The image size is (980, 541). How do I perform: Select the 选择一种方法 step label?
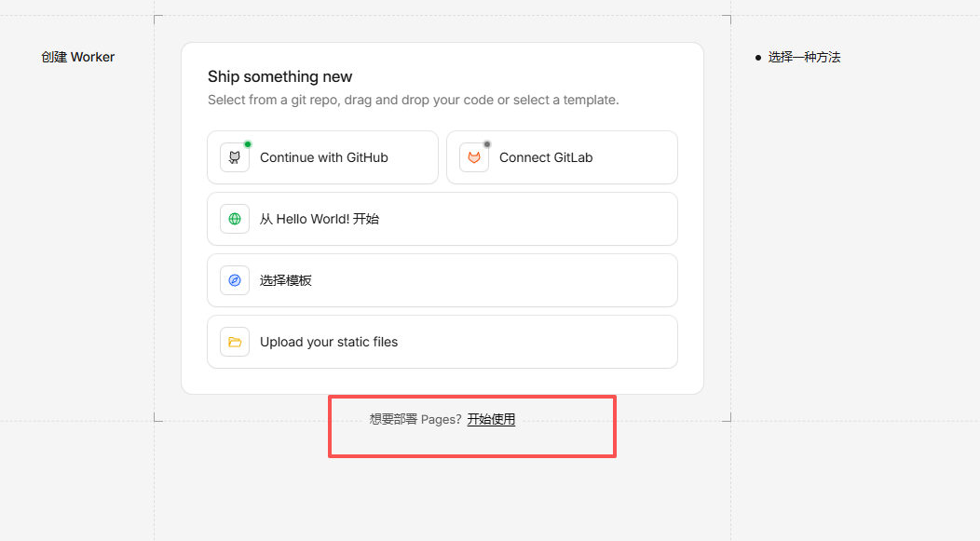point(804,57)
